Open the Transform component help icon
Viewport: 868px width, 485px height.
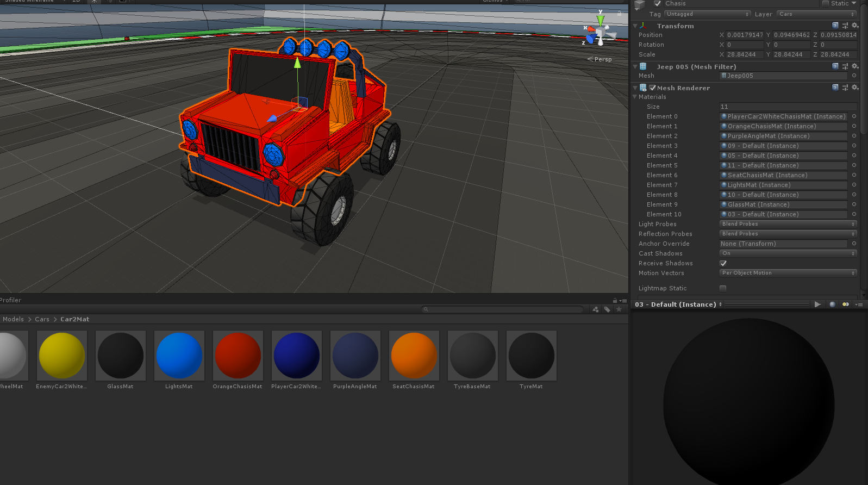(835, 26)
